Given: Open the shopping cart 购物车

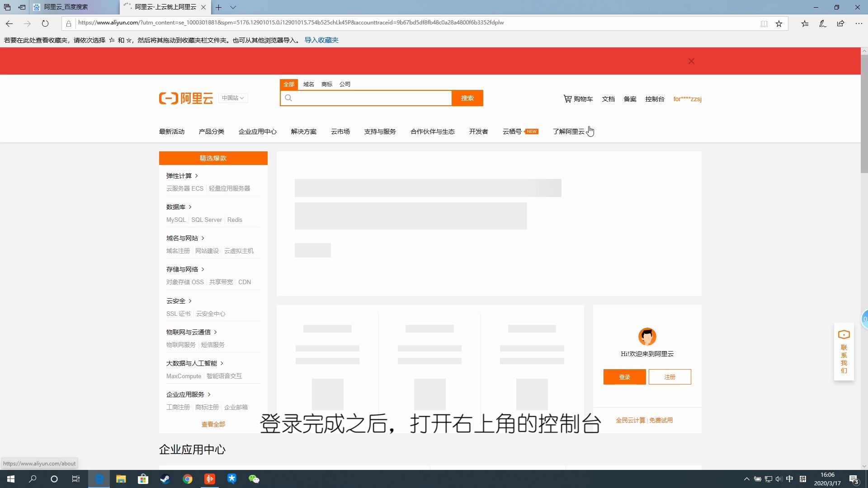Looking at the screenshot, I should coord(578,99).
